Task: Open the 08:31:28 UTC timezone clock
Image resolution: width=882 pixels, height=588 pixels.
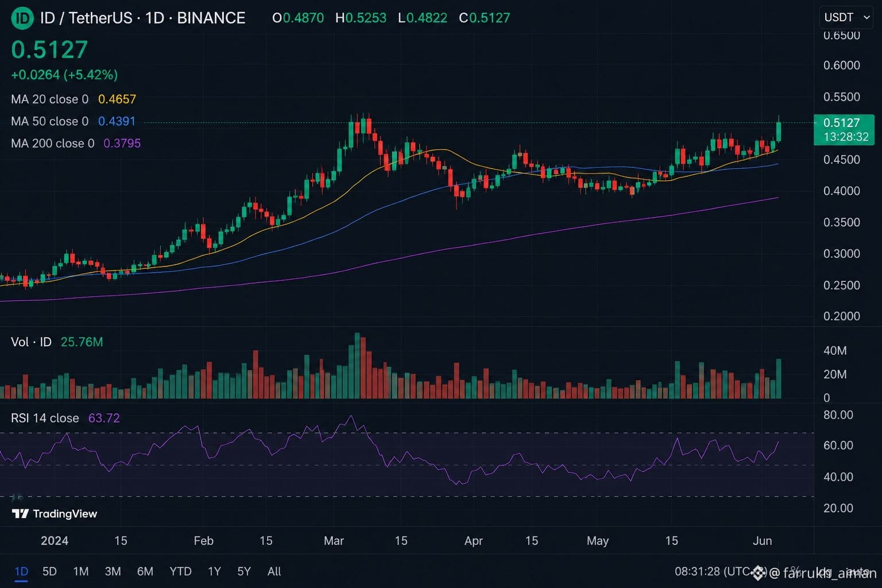Action: point(720,571)
